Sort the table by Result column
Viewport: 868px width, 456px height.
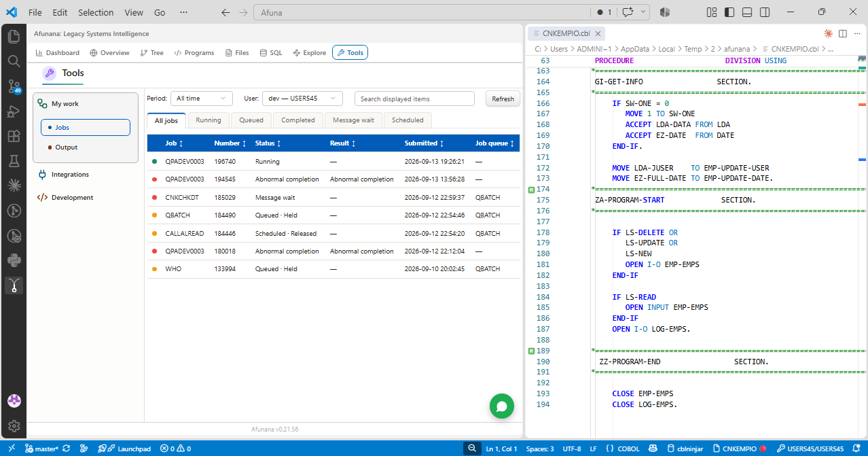click(343, 143)
